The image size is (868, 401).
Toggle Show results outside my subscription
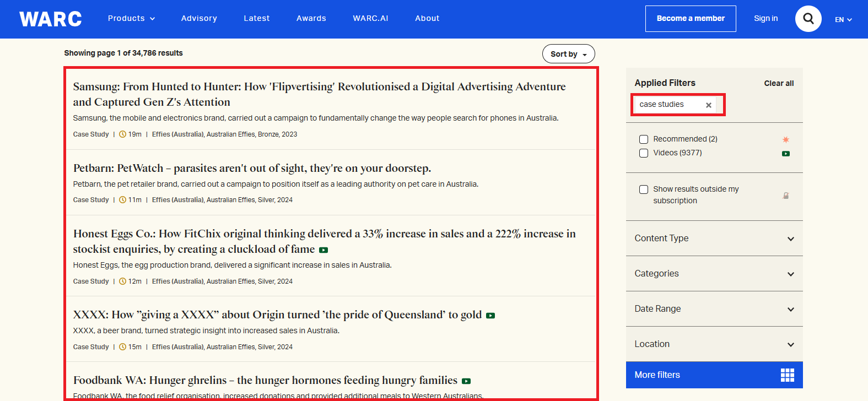[644, 189]
